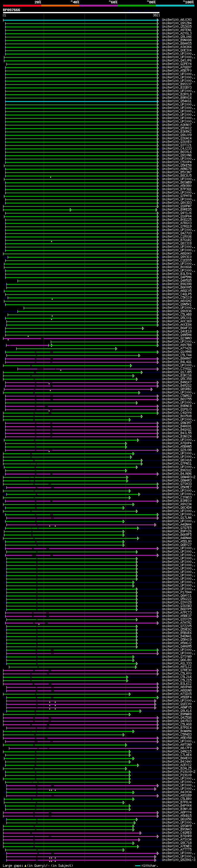Open hit UniRef100_B8AMH7
Screen dimensions: 197x868
coord(177,358)
